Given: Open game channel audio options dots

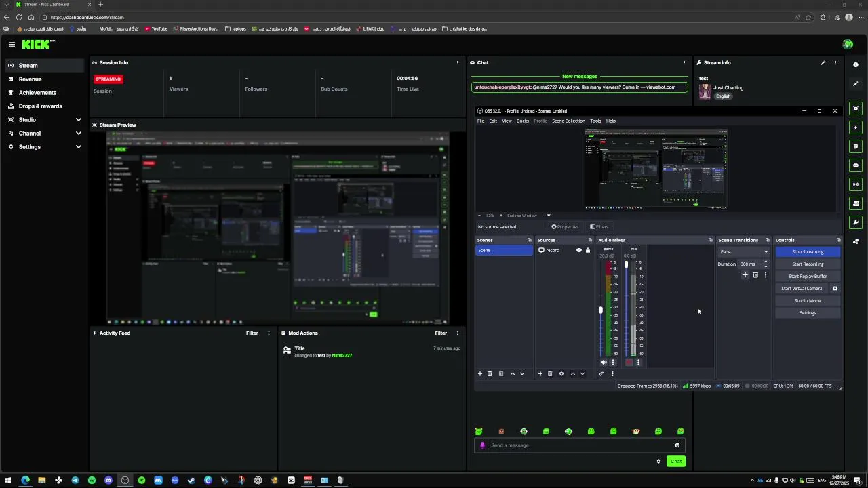Looking at the screenshot, I should [613, 363].
